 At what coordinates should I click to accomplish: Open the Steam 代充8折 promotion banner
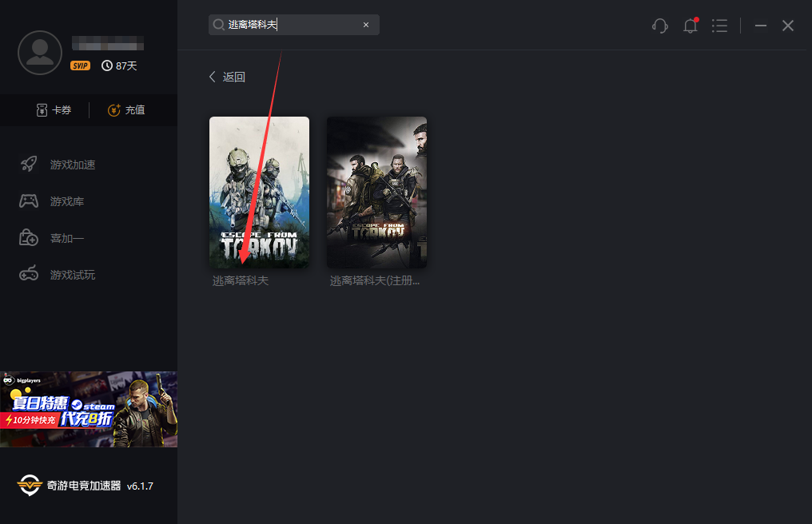pos(89,409)
